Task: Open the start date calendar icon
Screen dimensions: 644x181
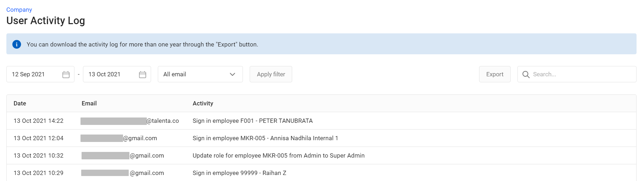Action: tap(66, 75)
